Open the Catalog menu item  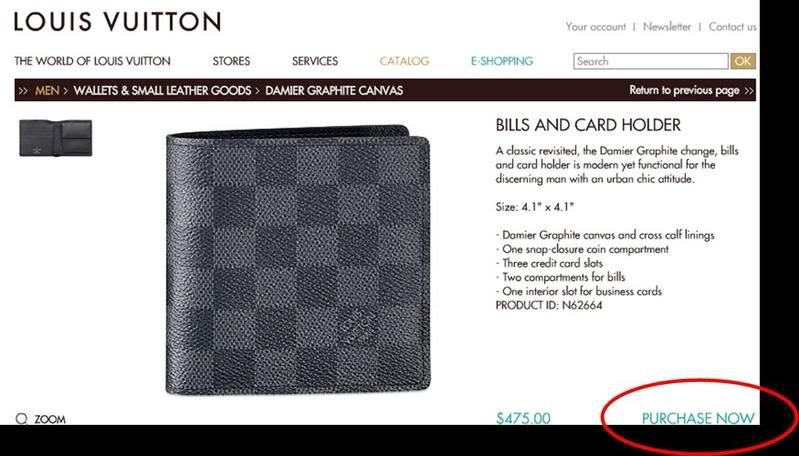tap(404, 61)
